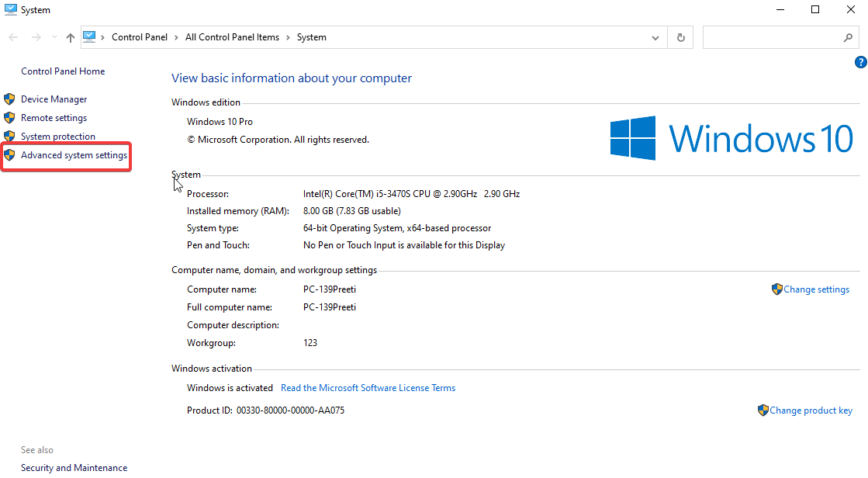The height and width of the screenshot is (478, 868).
Task: Expand the chevron before Control Panel breadcrumb
Action: pyautogui.click(x=103, y=38)
